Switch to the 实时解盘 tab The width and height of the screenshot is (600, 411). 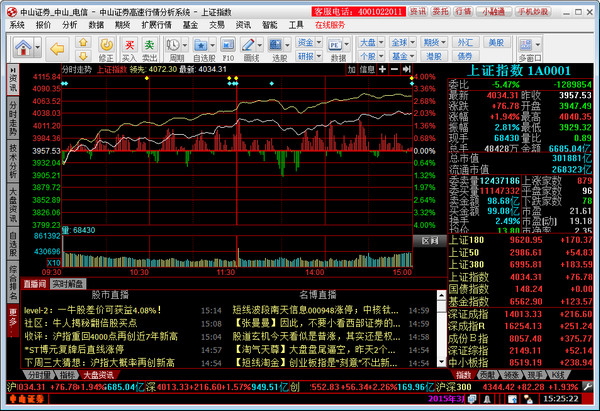[66, 284]
